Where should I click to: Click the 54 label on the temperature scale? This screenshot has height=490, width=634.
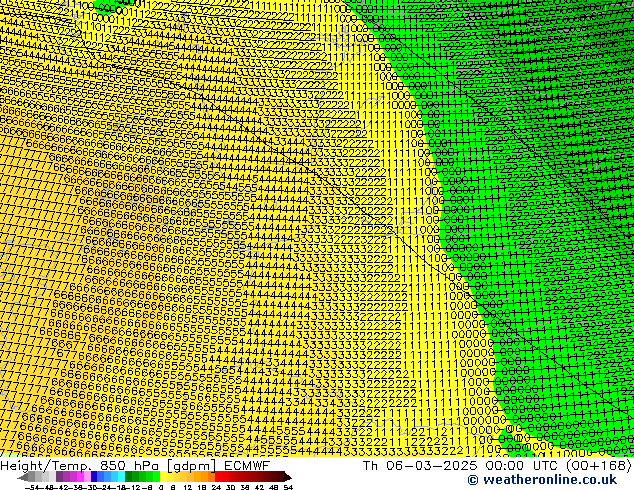point(287,488)
